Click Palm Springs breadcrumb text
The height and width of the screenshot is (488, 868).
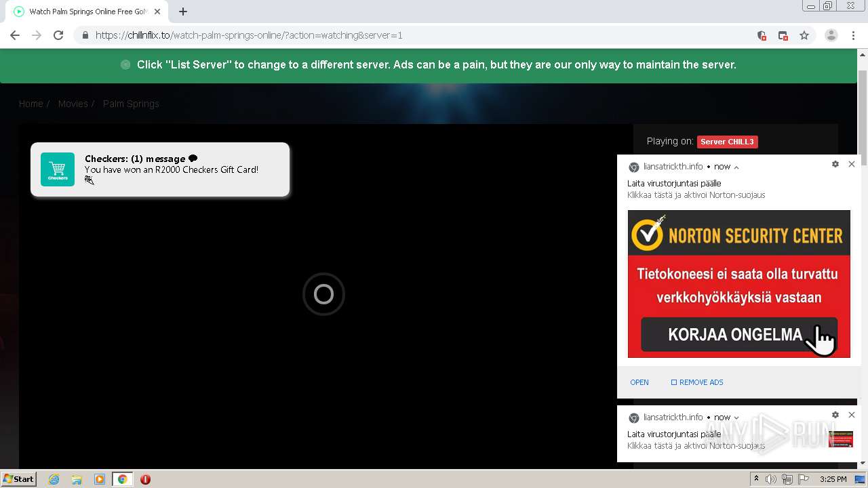(131, 104)
